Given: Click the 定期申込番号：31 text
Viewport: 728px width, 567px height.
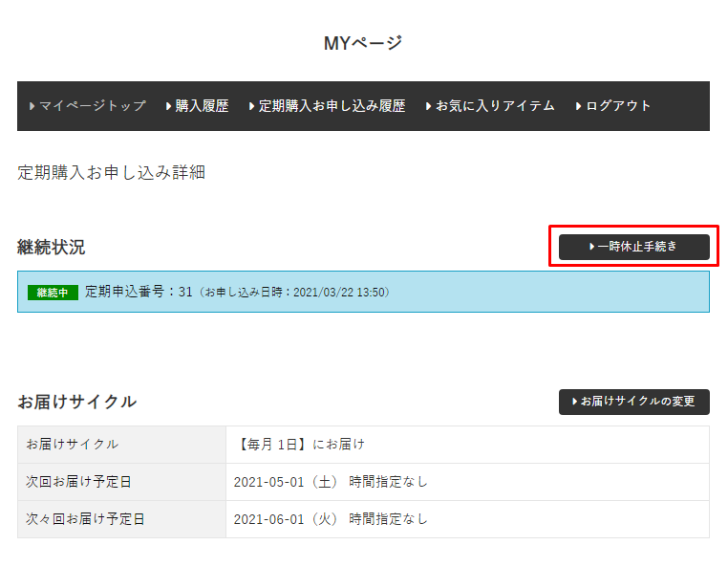Looking at the screenshot, I should (x=139, y=292).
